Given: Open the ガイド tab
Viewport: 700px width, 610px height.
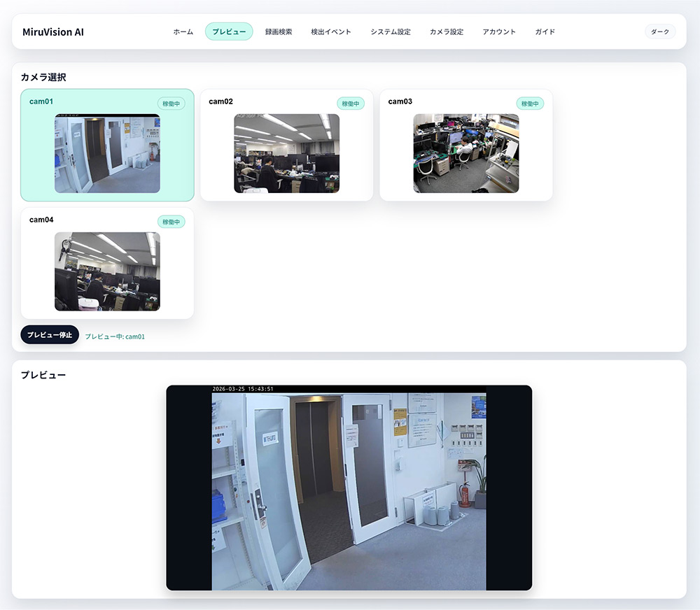Looking at the screenshot, I should point(545,31).
